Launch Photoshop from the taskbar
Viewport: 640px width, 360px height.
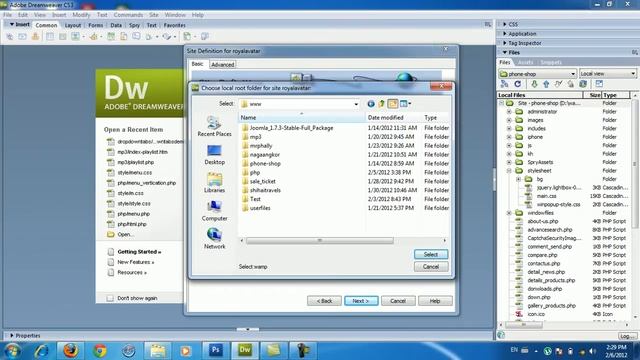[216, 350]
